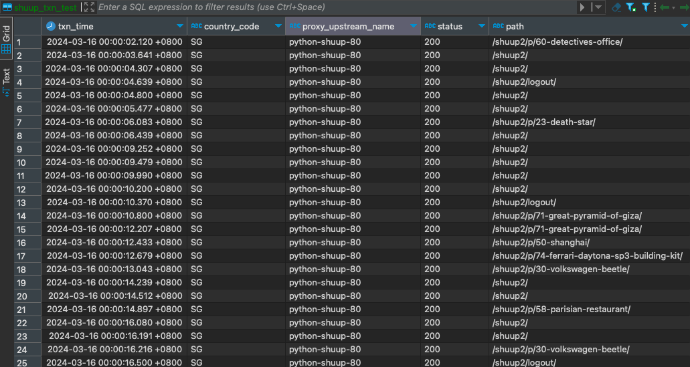Select row number 1 header
The image size is (690, 367).
(x=28, y=42)
